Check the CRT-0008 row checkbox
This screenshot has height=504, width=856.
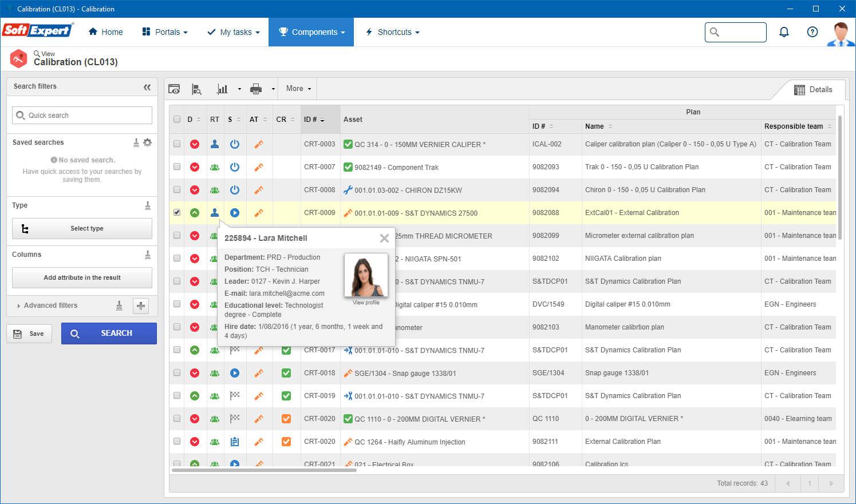[177, 190]
